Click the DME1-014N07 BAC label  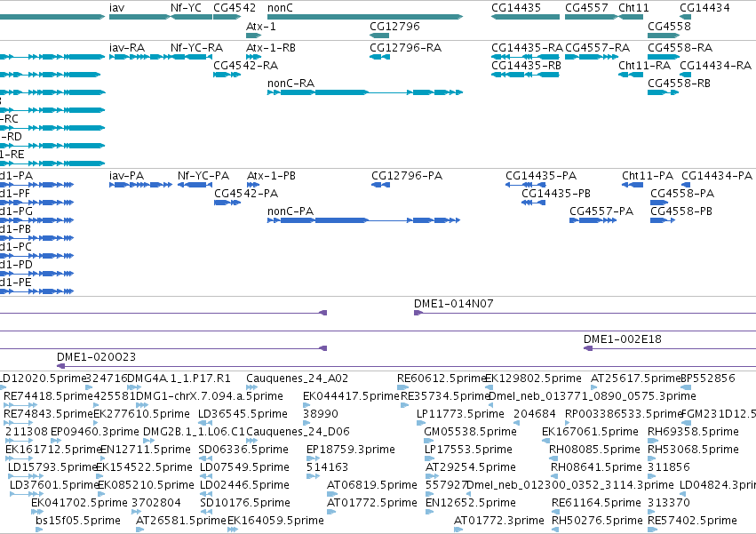click(x=454, y=304)
